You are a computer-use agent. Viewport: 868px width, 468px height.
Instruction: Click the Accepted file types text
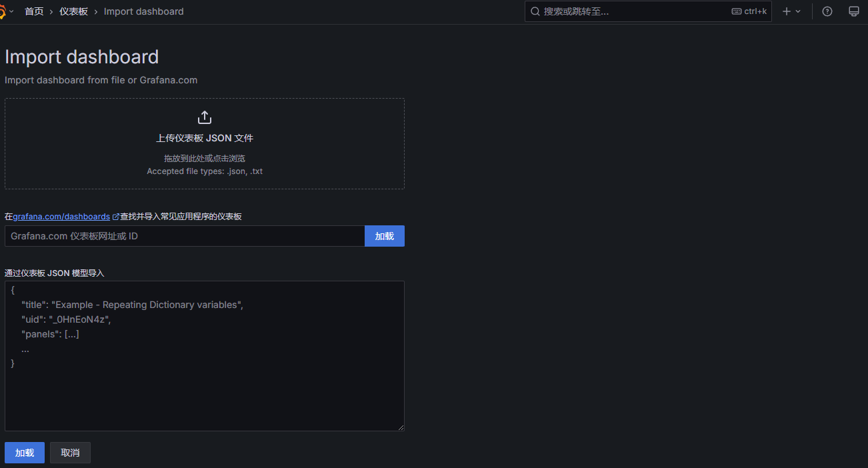pos(205,171)
